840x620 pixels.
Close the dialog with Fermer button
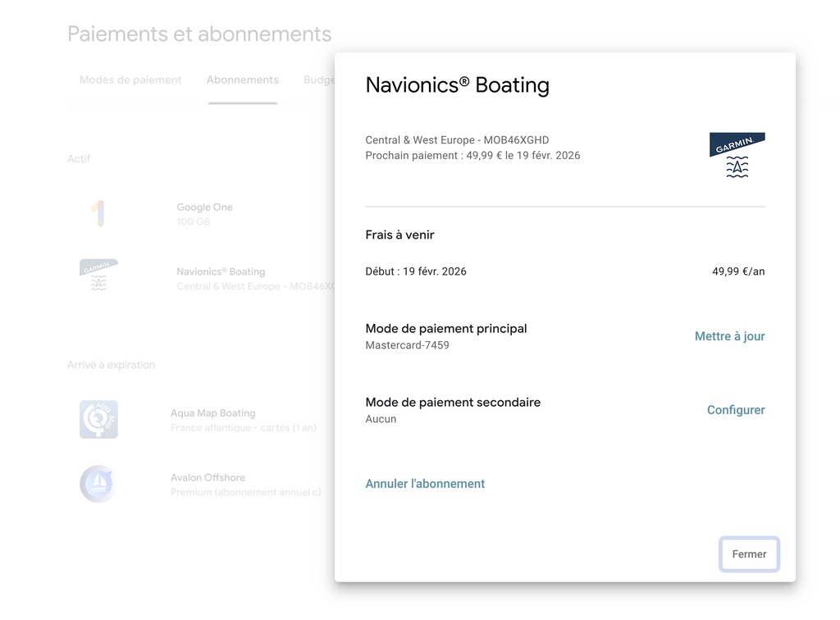point(749,554)
